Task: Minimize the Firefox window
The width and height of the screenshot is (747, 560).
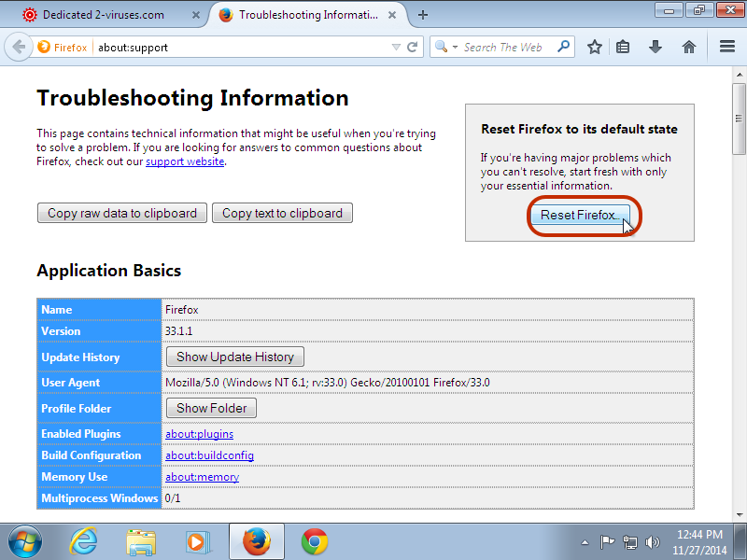Action: (x=669, y=10)
